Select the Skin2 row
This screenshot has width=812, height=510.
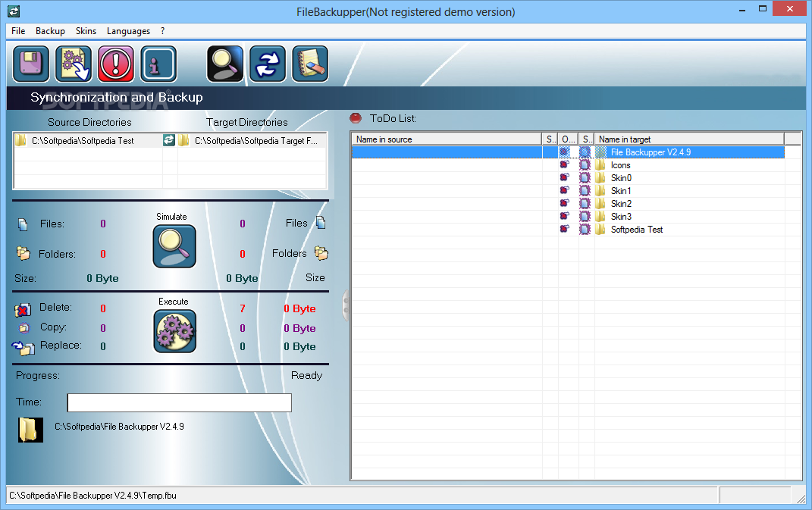tap(568, 204)
